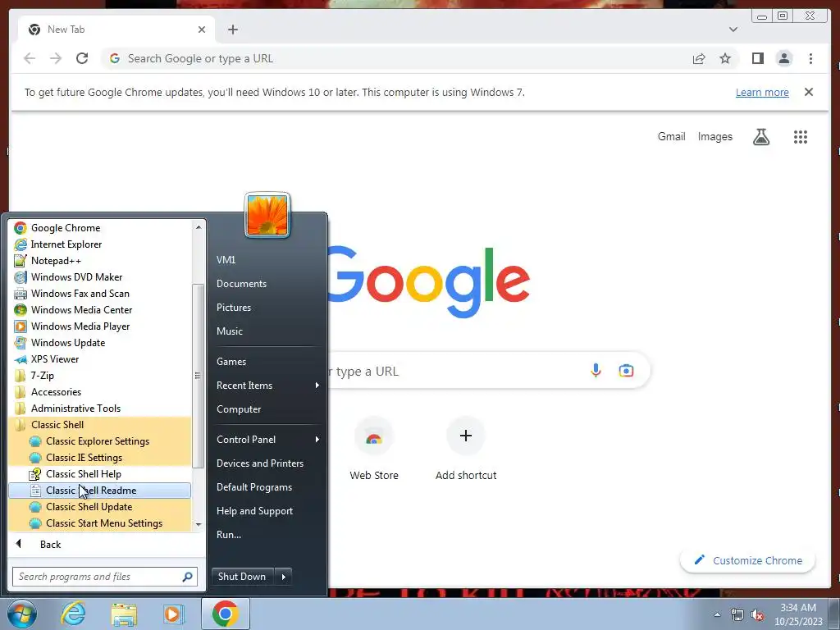Click Shut Down button
Image resolution: width=840 pixels, height=630 pixels.
[x=242, y=577]
